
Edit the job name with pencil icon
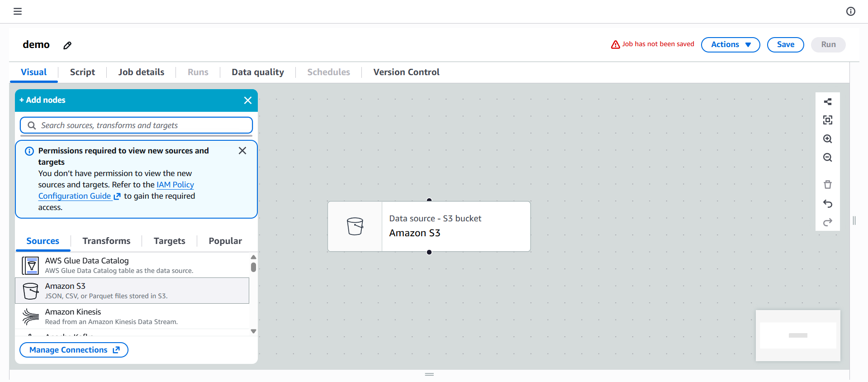[x=67, y=45]
